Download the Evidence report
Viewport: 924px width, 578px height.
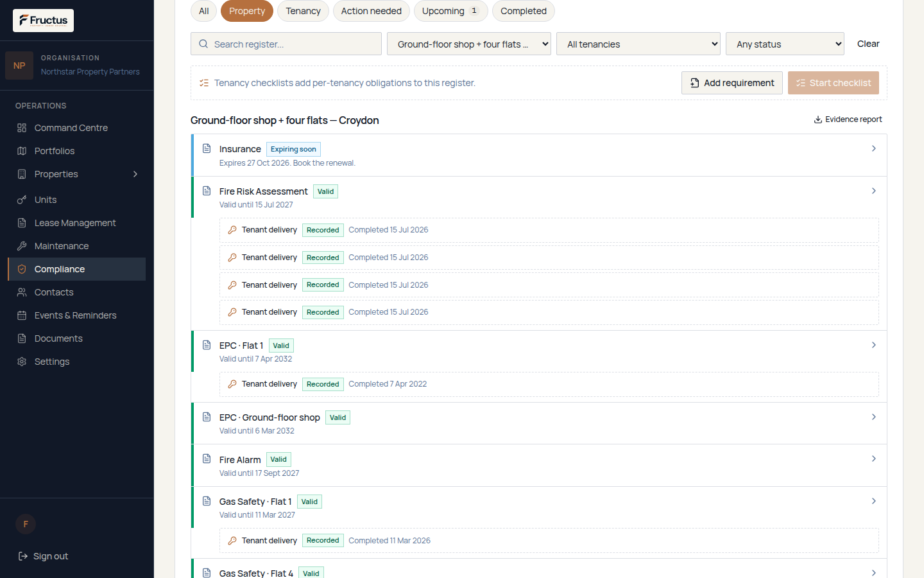click(x=848, y=119)
